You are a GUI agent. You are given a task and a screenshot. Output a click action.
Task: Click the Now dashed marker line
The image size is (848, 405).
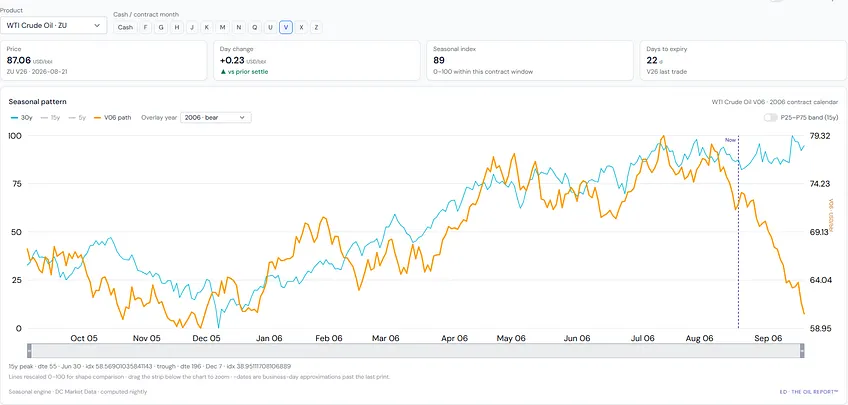coord(738,233)
